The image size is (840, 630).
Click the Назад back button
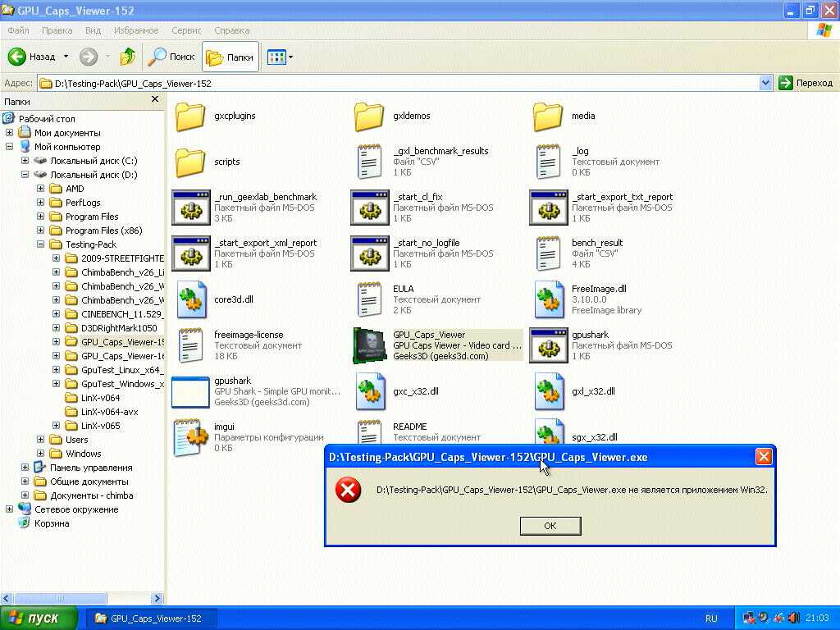[x=32, y=57]
